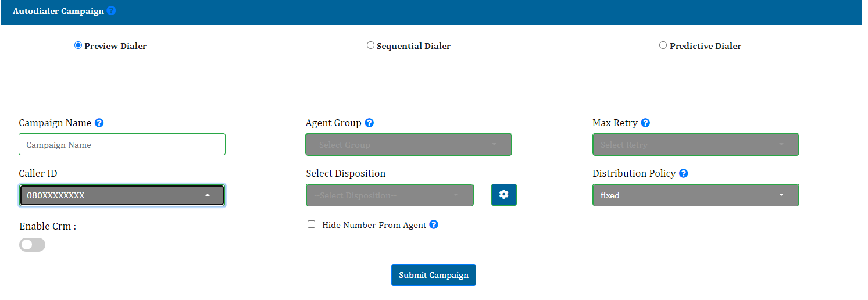The height and width of the screenshot is (300, 868).
Task: Click help icon beside Hide Number From Agent
Action: (x=434, y=224)
